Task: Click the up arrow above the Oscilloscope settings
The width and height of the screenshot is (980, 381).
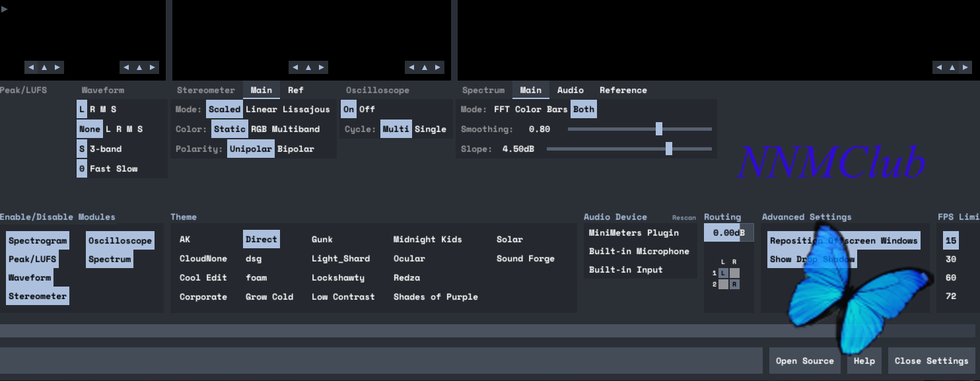Action: [424, 67]
